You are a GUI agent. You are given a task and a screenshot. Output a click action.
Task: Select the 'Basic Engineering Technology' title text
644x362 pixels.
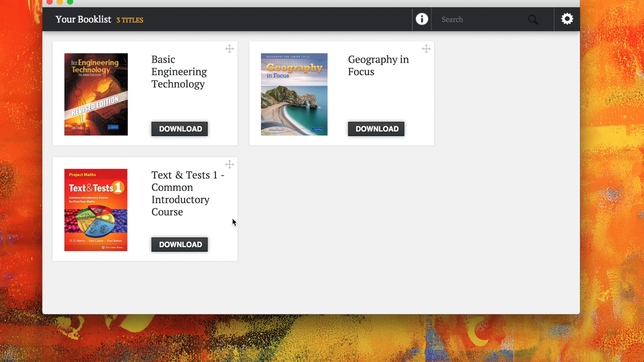tap(179, 72)
